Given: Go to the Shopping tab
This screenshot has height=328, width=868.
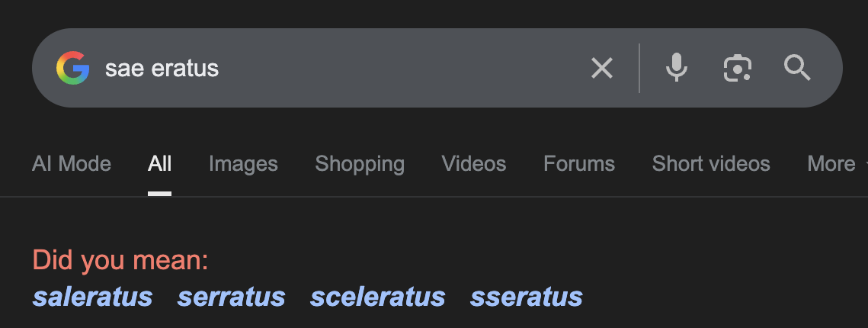Looking at the screenshot, I should click(360, 164).
